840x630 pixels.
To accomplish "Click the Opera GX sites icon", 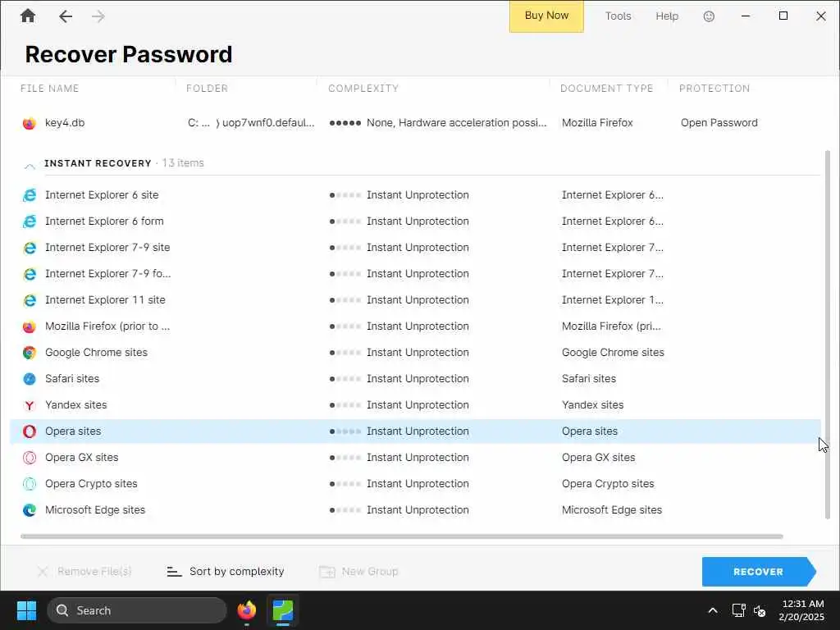I will (30, 458).
